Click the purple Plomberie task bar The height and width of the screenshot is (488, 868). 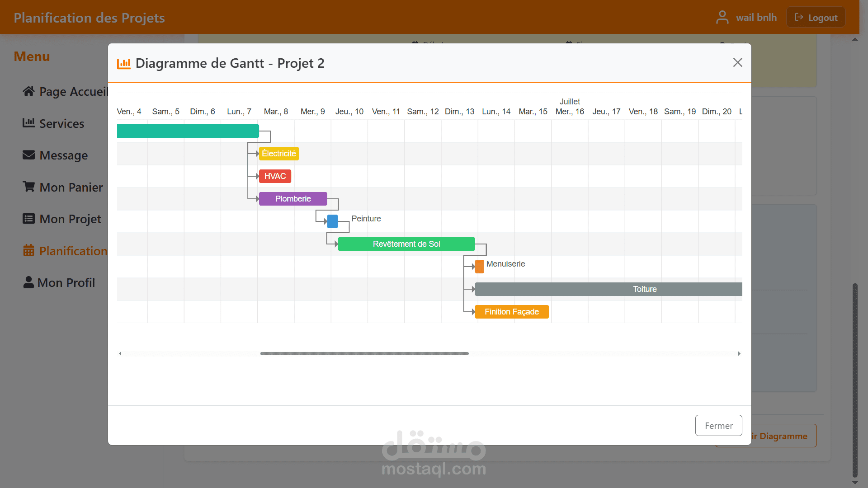coord(293,199)
